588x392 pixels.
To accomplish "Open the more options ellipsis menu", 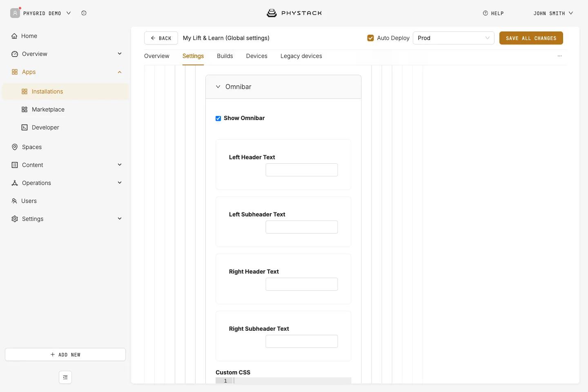I will tap(560, 56).
